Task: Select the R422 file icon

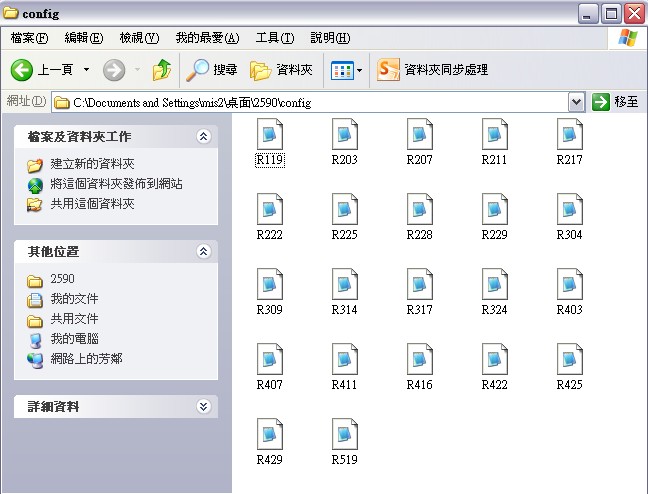Action: pos(495,359)
